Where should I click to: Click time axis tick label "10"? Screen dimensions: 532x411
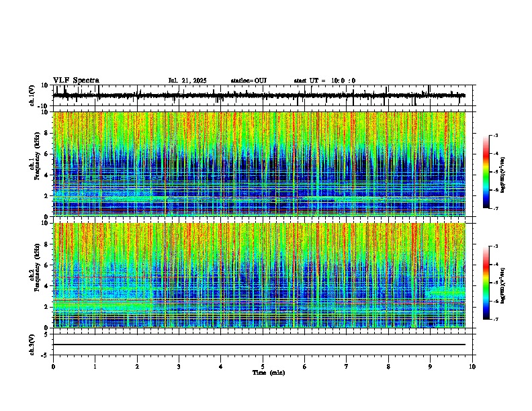[472, 367]
